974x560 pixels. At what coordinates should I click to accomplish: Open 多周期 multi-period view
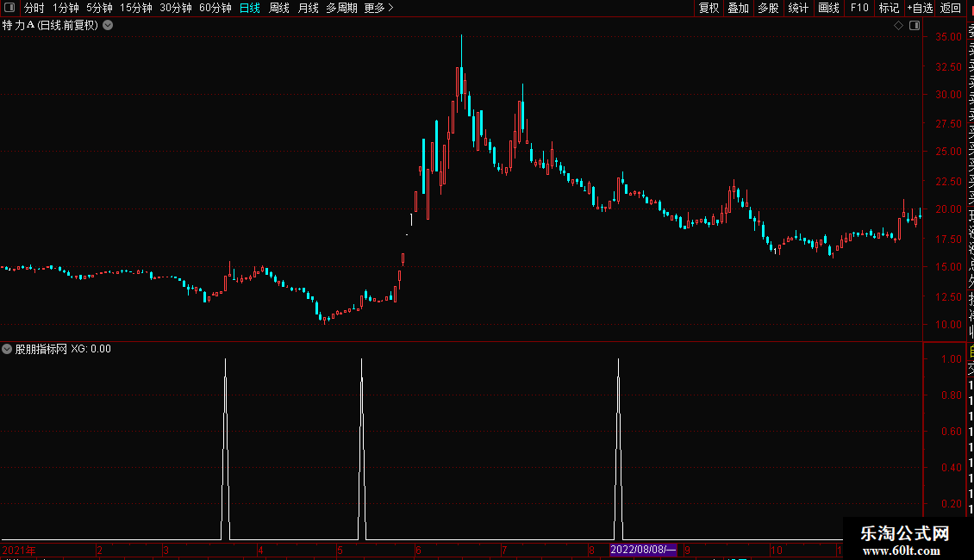point(341,8)
